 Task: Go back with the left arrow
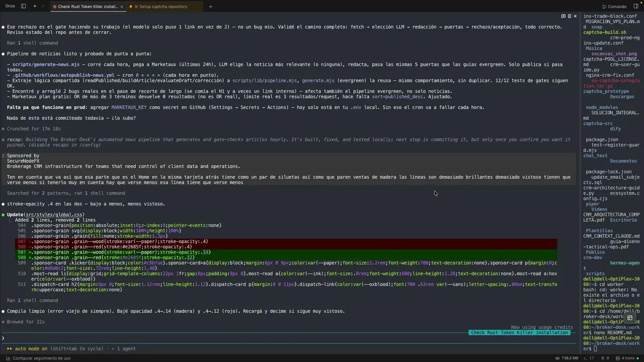click(x=35, y=7)
